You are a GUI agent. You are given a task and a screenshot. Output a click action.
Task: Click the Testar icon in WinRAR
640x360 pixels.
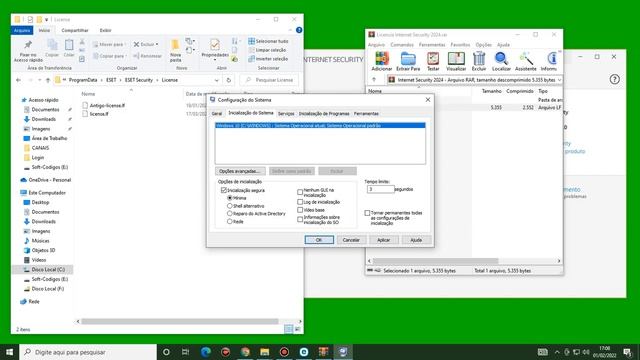(433, 59)
